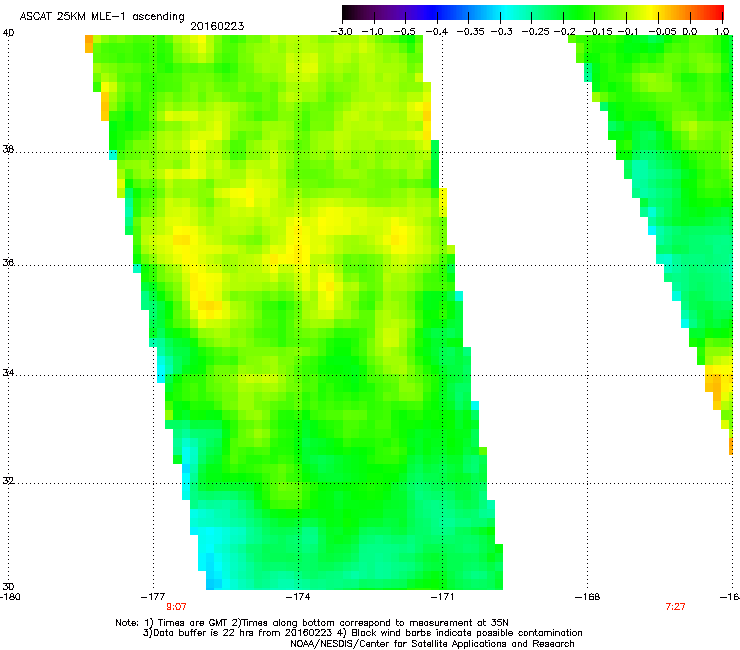Click the latitude label 34

pos(8,373)
